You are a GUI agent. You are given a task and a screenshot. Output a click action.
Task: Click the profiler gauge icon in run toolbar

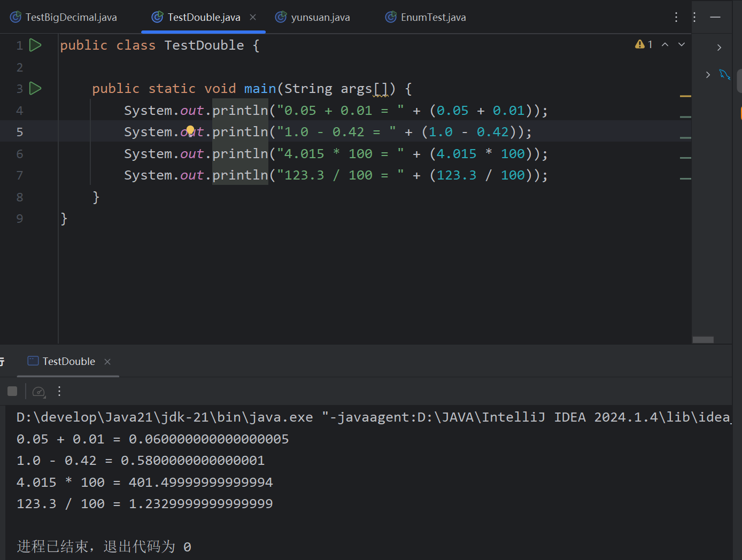tap(38, 392)
